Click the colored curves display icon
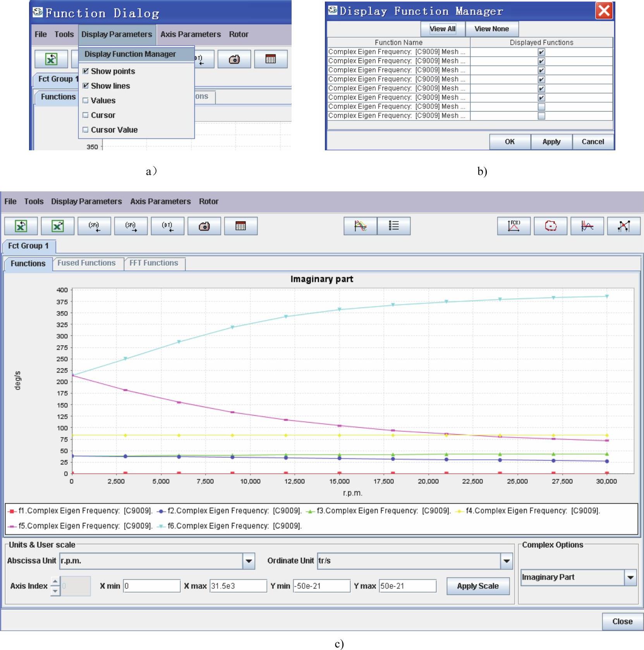The height and width of the screenshot is (650, 644). coord(360,226)
